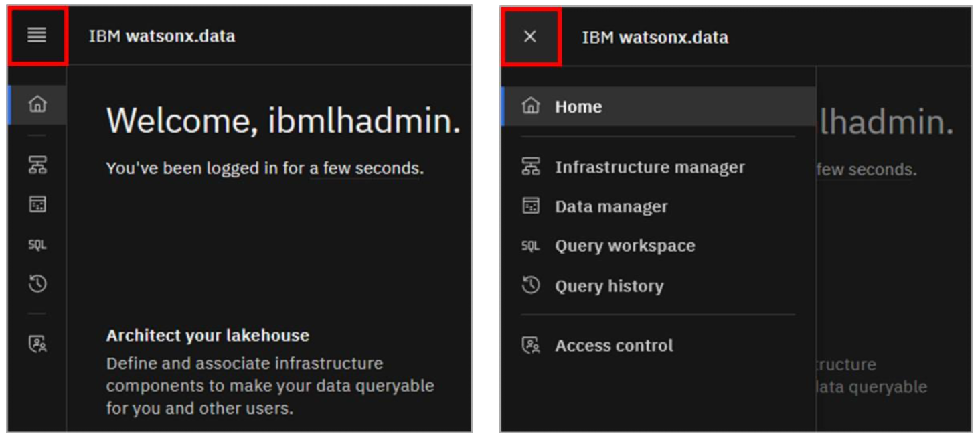Click the Home icon in the collapsed sidebar
980x438 pixels.
point(37,104)
